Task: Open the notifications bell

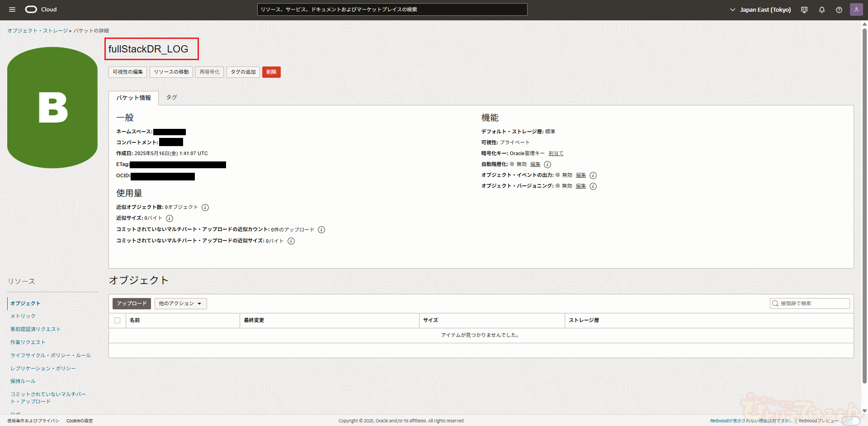Action: click(x=822, y=10)
